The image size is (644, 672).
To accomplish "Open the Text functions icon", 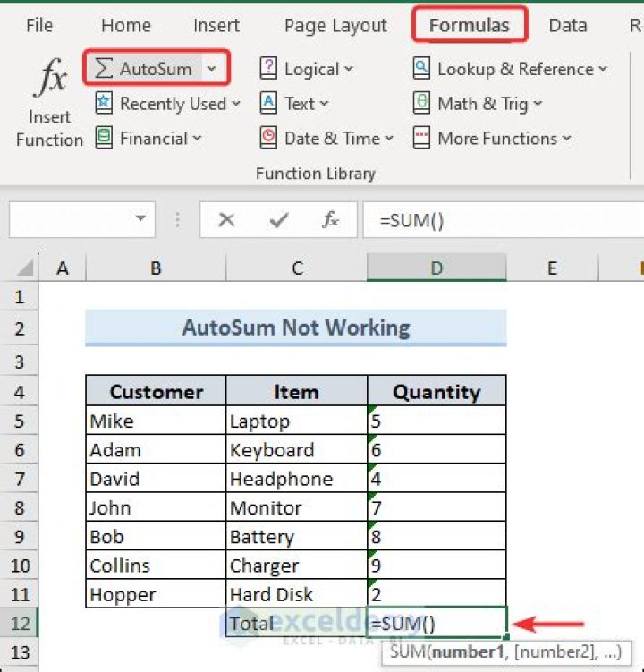I will (268, 104).
